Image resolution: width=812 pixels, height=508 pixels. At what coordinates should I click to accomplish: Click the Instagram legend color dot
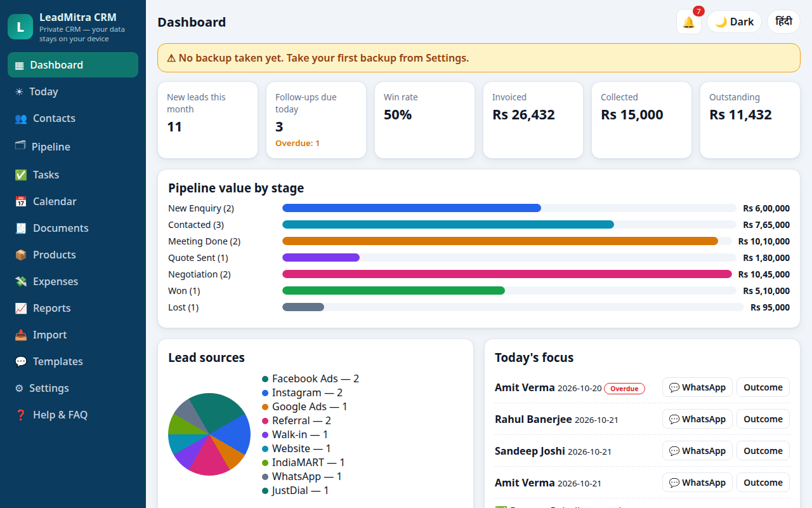point(265,393)
